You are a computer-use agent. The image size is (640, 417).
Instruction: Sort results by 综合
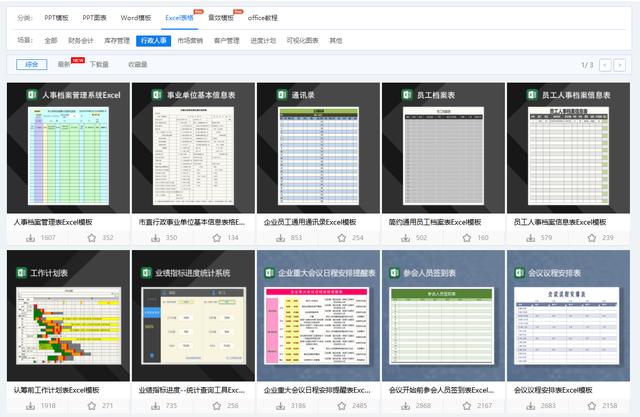[32, 64]
